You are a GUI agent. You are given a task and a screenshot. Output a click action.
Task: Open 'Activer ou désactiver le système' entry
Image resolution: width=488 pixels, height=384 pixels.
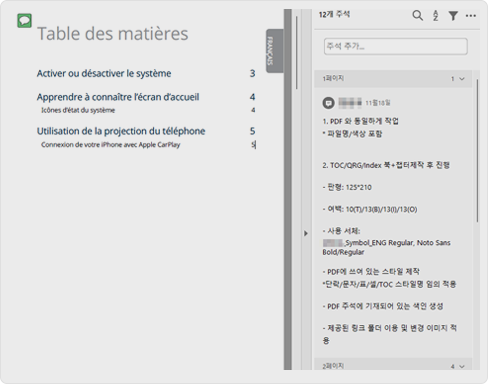104,73
